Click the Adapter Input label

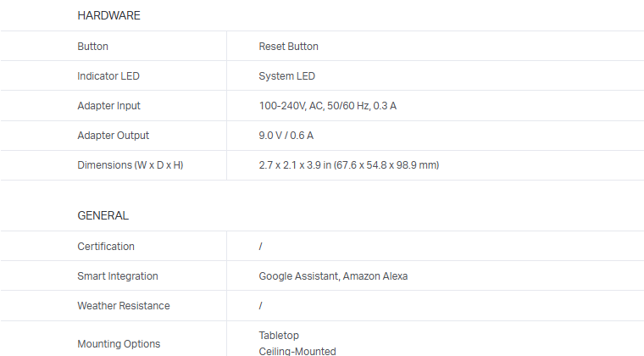click(x=108, y=106)
